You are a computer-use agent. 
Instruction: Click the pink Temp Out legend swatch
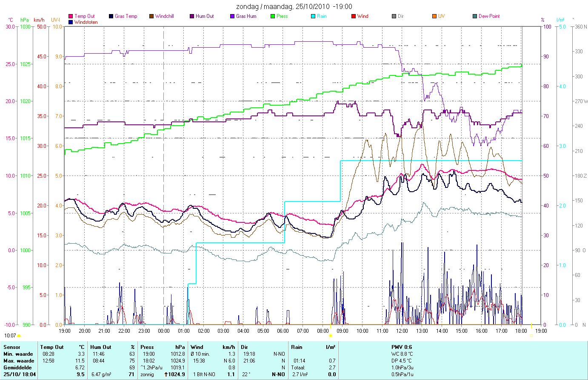71,16
